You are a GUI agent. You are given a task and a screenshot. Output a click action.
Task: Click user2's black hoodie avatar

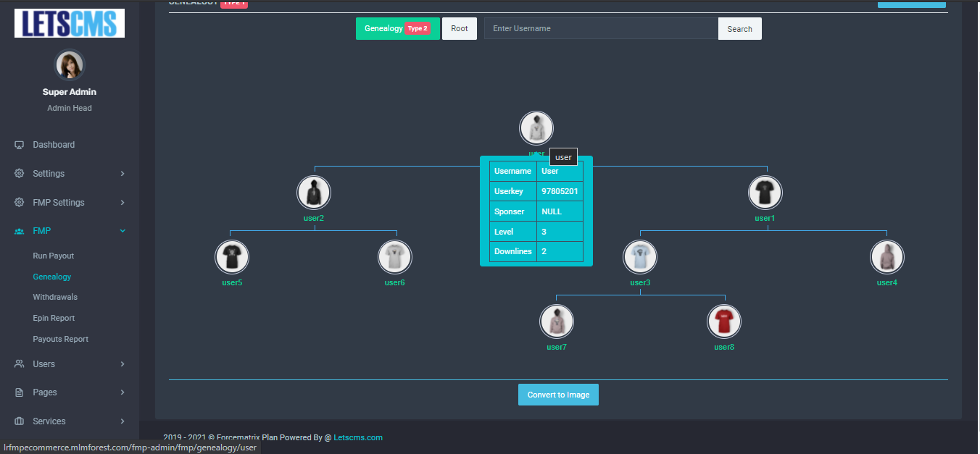point(314,193)
